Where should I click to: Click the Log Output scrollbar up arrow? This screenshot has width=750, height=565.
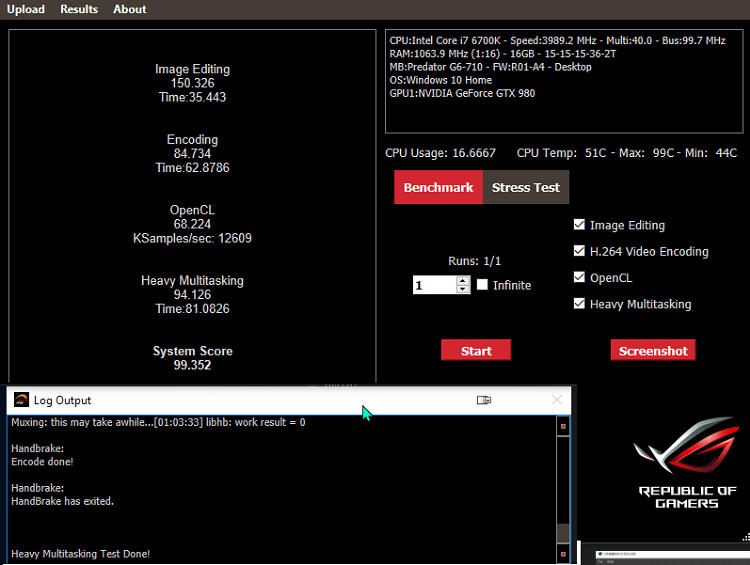(563, 426)
